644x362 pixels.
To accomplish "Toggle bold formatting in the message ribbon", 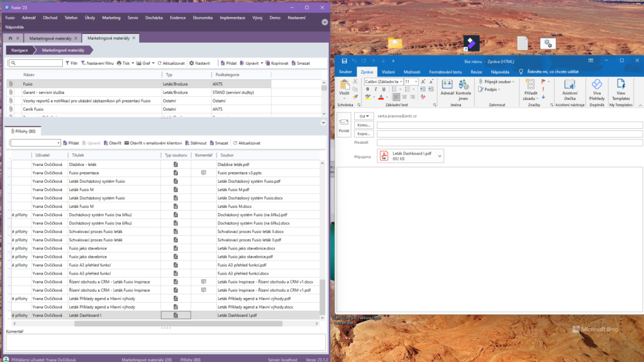I will click(x=367, y=89).
